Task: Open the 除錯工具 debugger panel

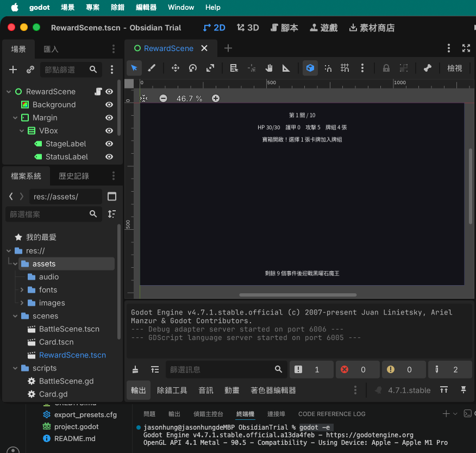Action: 172,390
